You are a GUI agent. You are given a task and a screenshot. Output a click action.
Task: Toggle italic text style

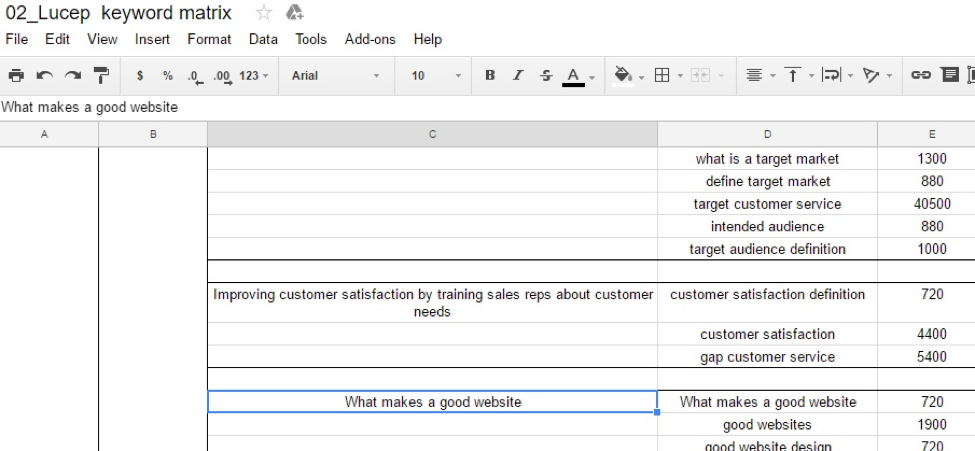point(518,76)
